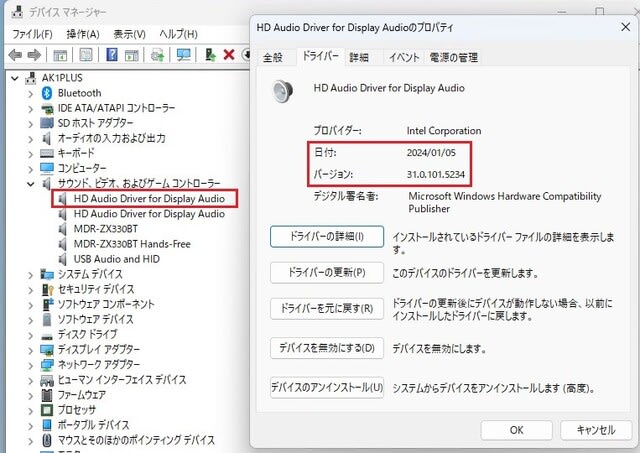
Task: Expand ヒューマン インターフェイス デバイス chevron
Action: click(x=30, y=381)
